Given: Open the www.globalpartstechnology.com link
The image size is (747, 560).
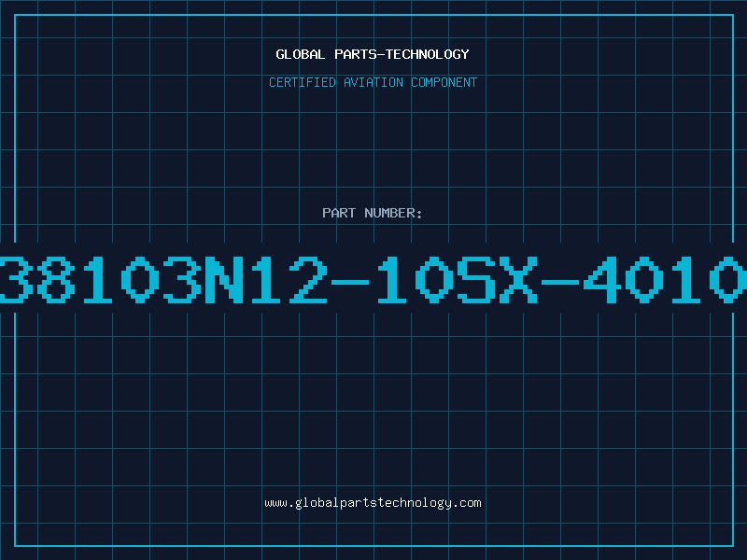Looking at the screenshot, I should point(373,503).
